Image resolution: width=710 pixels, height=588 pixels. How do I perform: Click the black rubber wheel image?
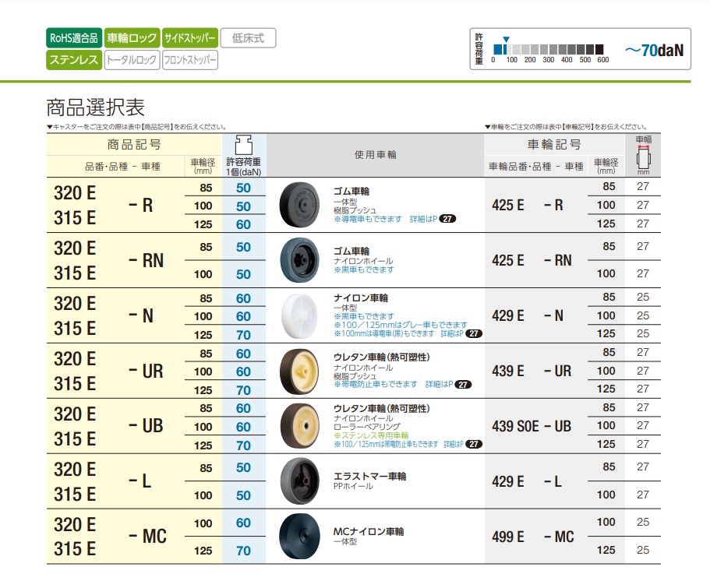(298, 205)
